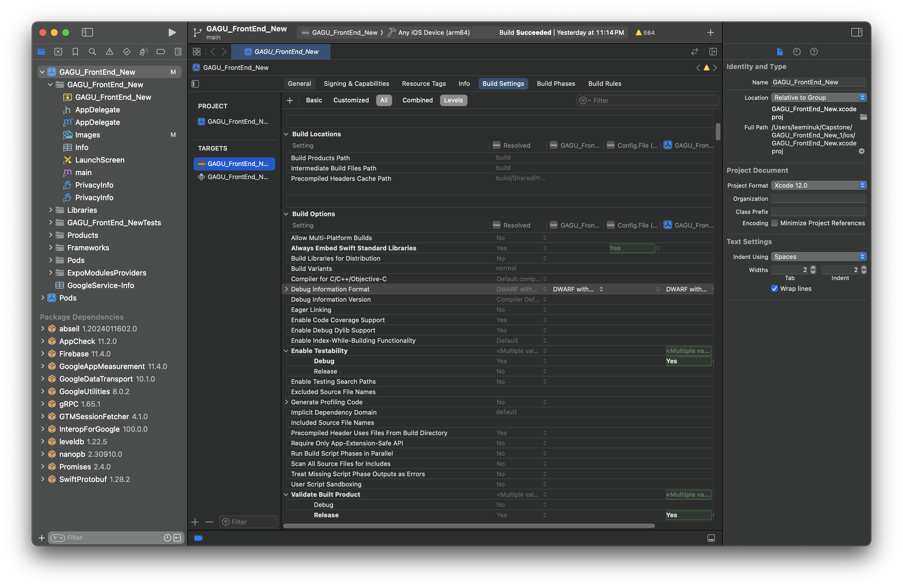Open the Issue navigator warning icon

[x=109, y=52]
